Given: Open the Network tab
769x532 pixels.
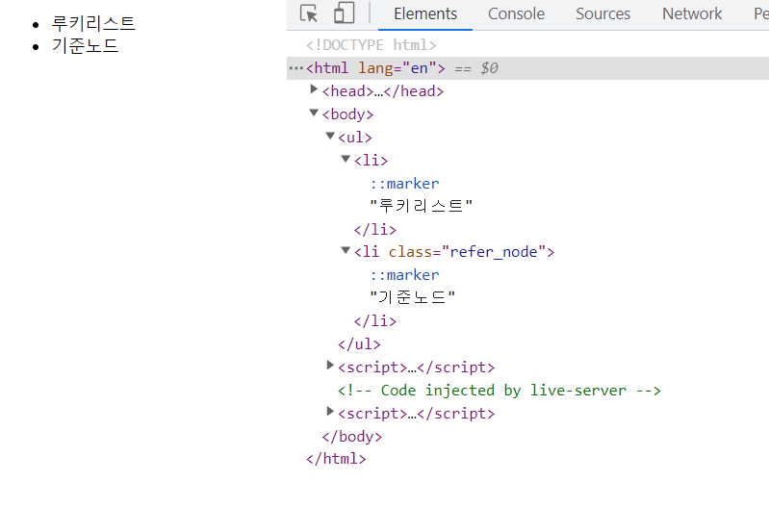Looking at the screenshot, I should [692, 13].
